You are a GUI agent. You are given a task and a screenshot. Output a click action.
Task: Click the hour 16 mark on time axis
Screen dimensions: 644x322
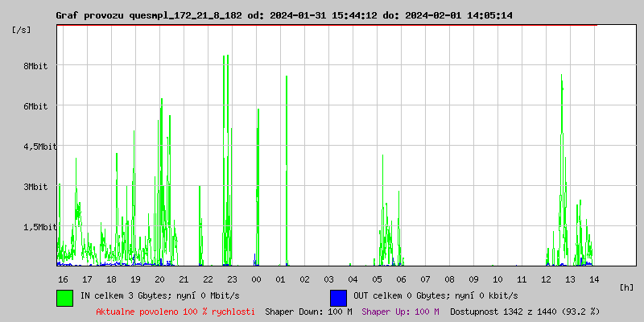click(x=63, y=279)
